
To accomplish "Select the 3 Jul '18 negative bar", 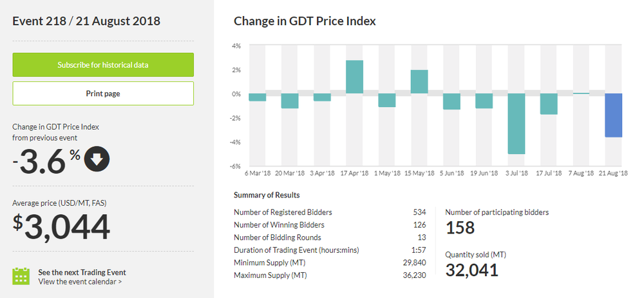I will tap(516, 124).
